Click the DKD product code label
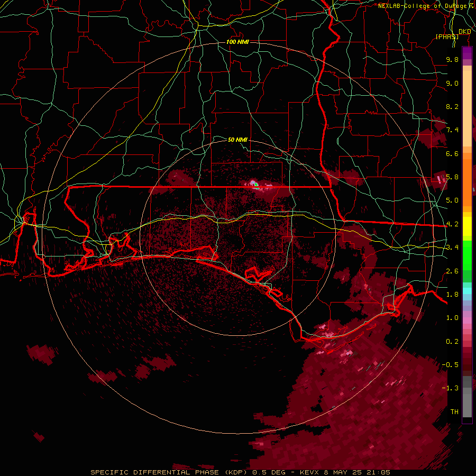The width and height of the screenshot is (476, 476). coord(465,32)
